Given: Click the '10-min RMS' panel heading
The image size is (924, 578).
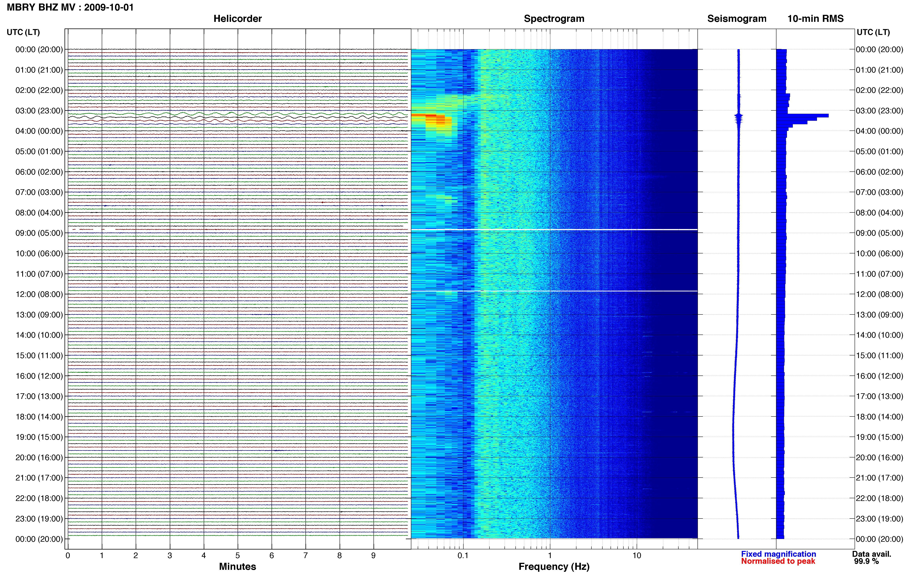Looking at the screenshot, I should coord(816,19).
